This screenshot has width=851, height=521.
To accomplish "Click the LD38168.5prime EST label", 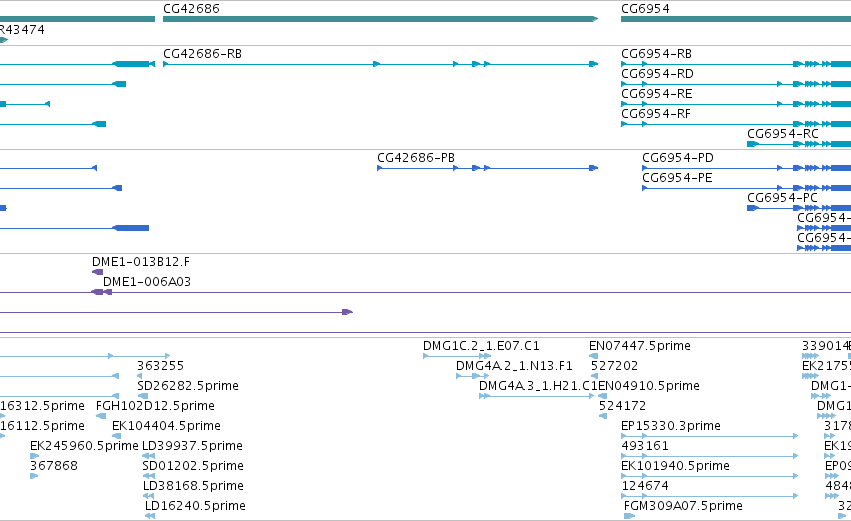I will pyautogui.click(x=193, y=486).
